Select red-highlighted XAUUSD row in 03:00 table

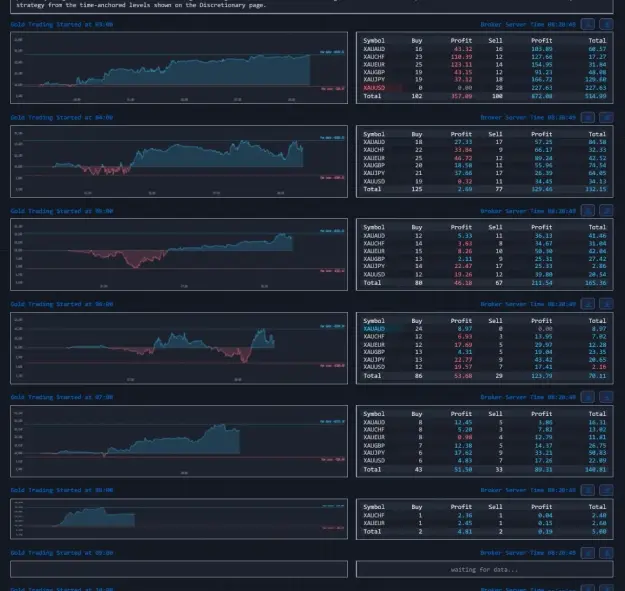(x=485, y=88)
